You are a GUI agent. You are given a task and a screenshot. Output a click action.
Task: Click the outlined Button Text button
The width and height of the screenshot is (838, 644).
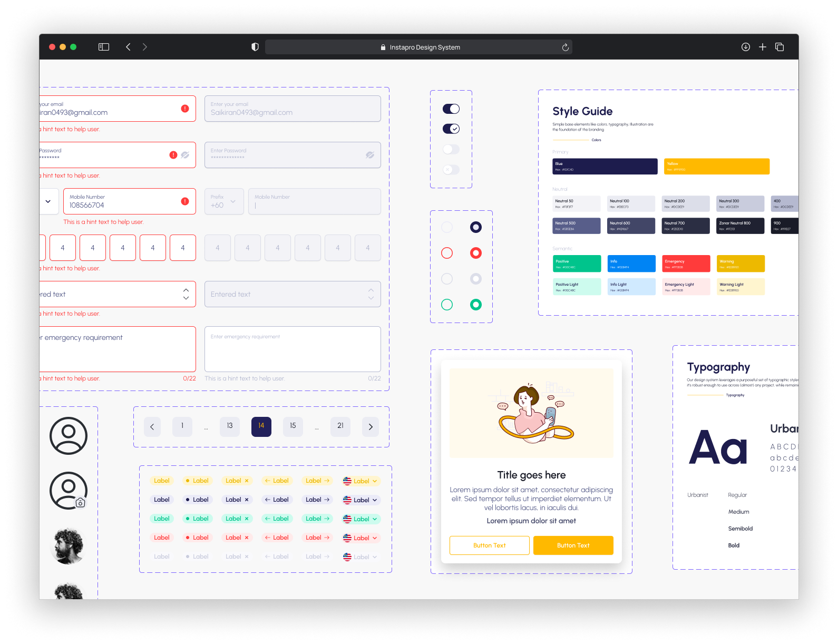[x=489, y=545]
